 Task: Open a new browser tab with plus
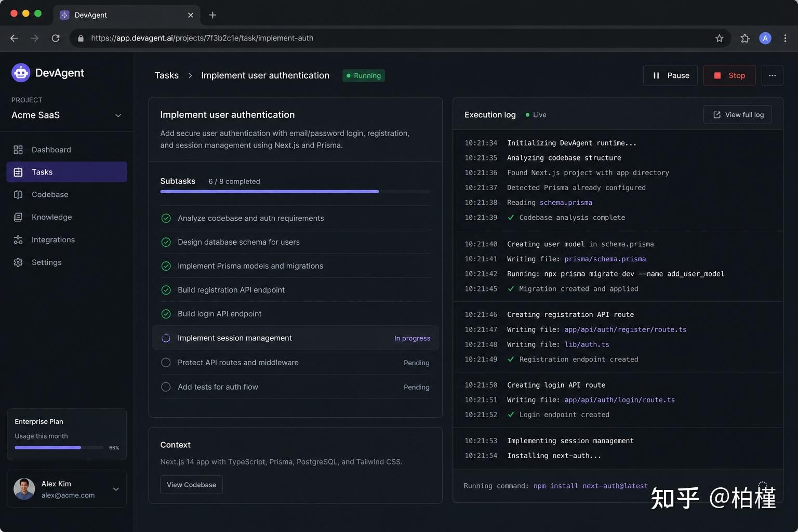[212, 15]
